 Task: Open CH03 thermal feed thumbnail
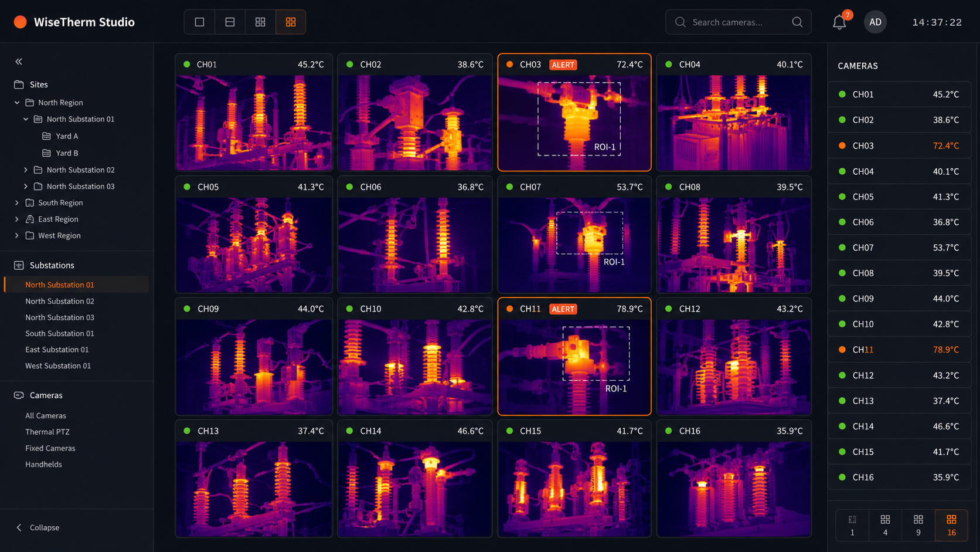click(x=574, y=123)
